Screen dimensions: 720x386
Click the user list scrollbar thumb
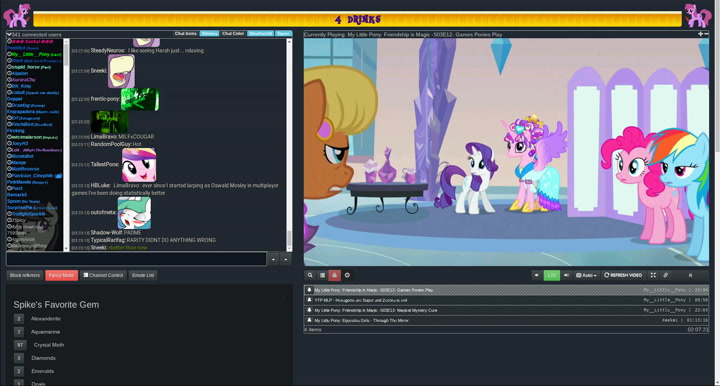click(66, 54)
